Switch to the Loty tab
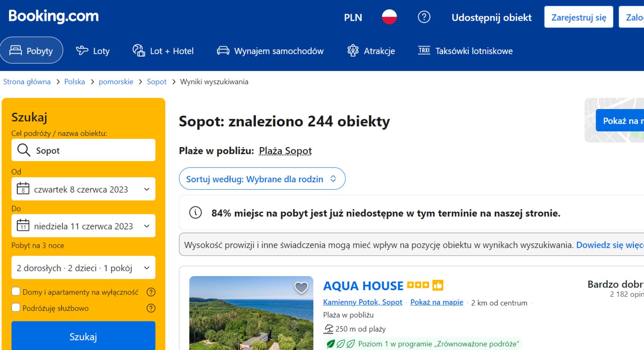The height and width of the screenshot is (350, 644). pos(93,51)
